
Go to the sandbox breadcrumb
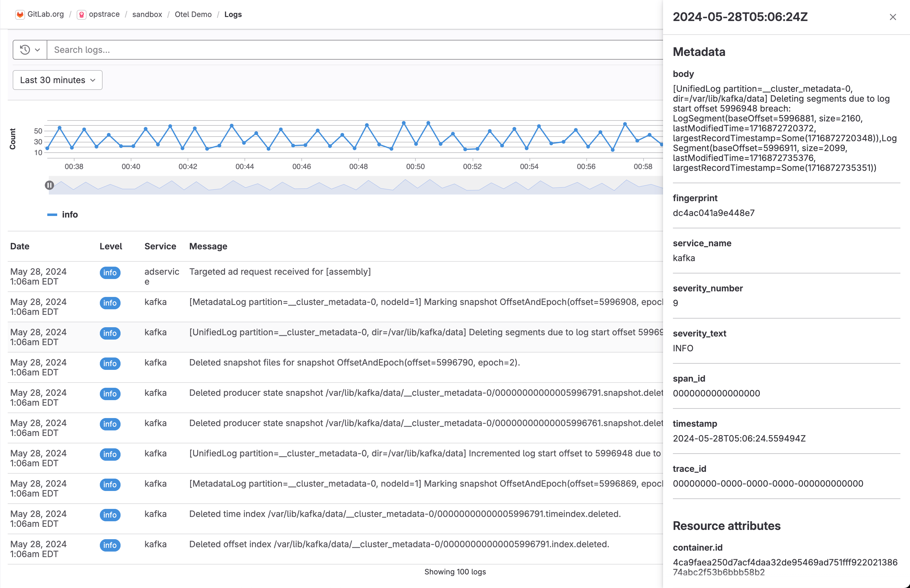pyautogui.click(x=147, y=15)
